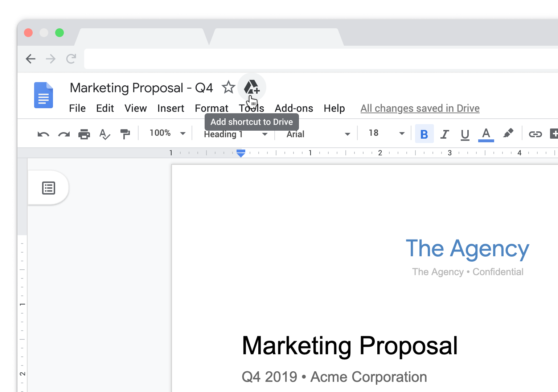Open the text color picker
Screen dimensions: 558x392
486,134
